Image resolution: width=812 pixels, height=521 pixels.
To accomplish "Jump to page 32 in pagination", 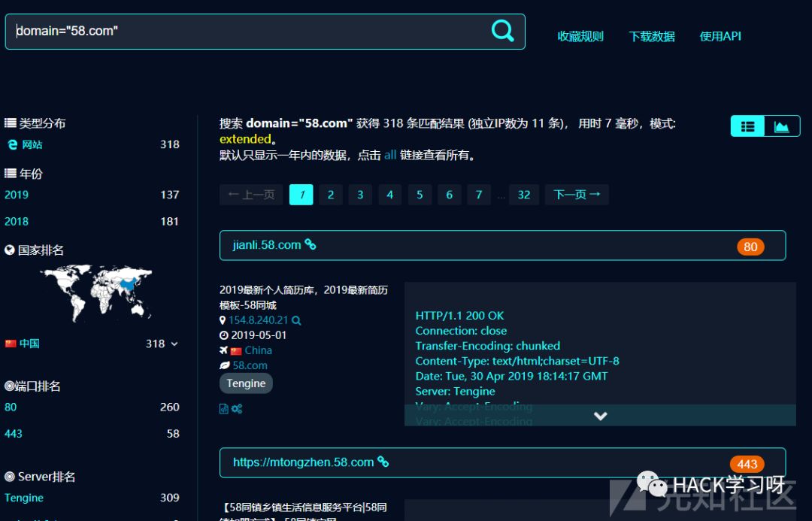I will tap(524, 195).
